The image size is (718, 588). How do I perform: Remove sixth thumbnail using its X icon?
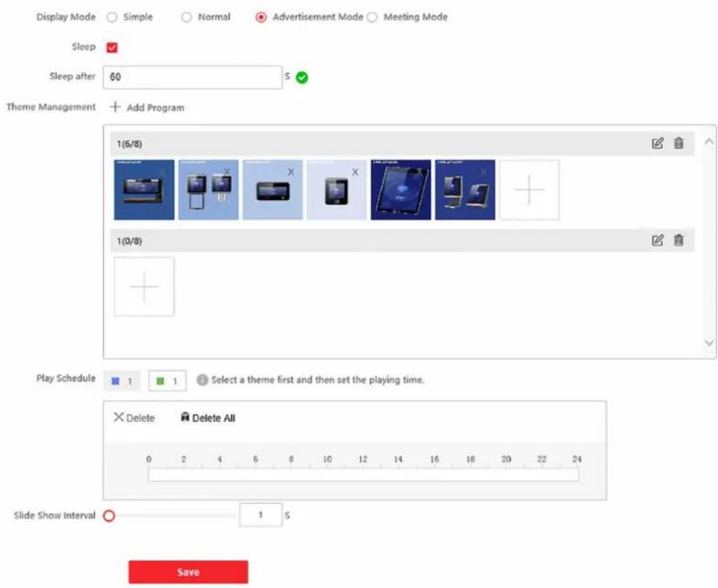tap(484, 172)
